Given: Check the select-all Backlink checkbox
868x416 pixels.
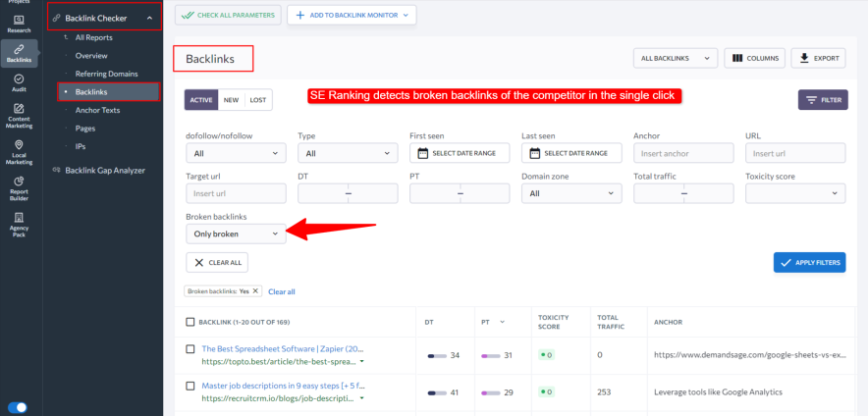Looking at the screenshot, I should point(190,322).
